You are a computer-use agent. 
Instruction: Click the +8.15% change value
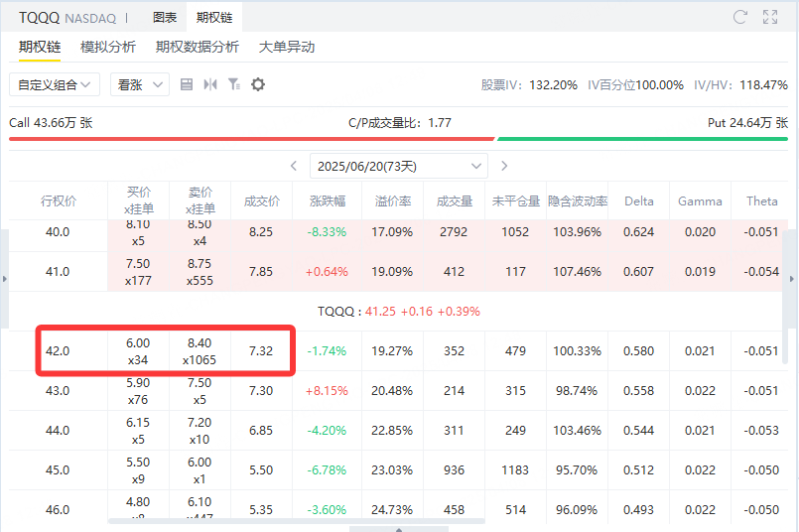point(327,391)
